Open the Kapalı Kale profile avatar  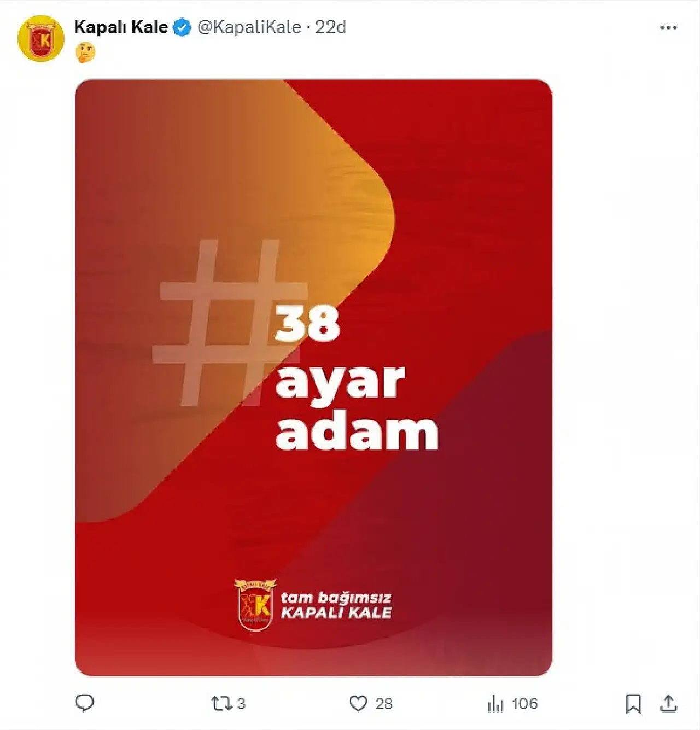41,38
